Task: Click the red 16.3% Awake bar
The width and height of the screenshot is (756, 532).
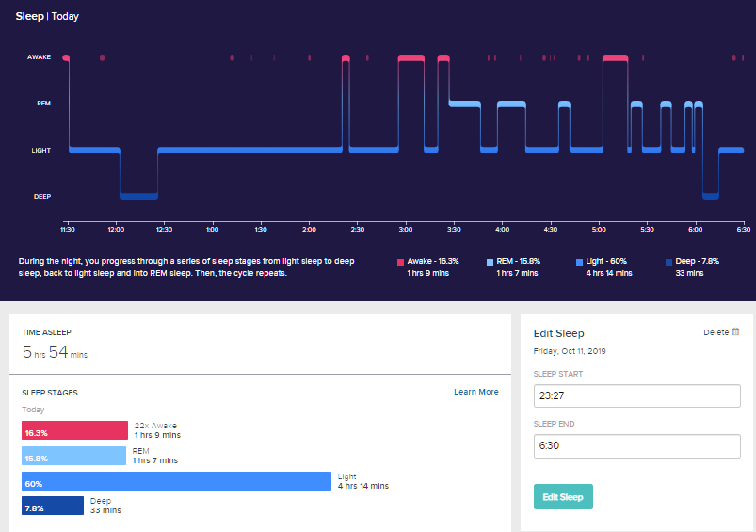Action: pos(74,431)
